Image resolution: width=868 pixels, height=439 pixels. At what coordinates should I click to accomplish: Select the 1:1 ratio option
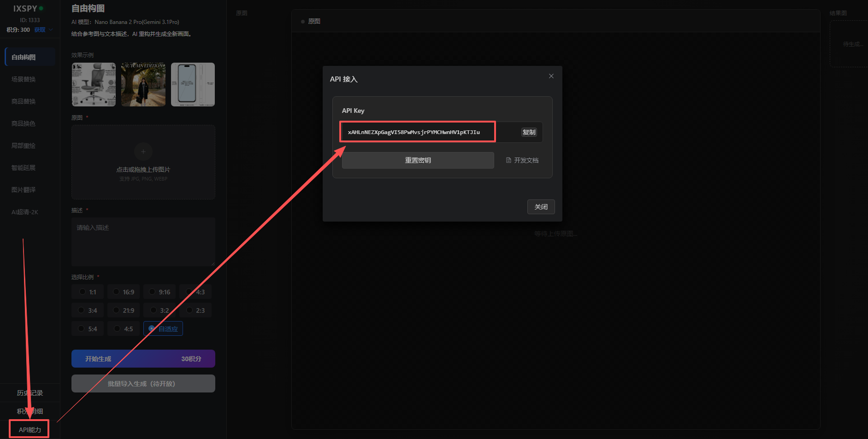pos(88,292)
